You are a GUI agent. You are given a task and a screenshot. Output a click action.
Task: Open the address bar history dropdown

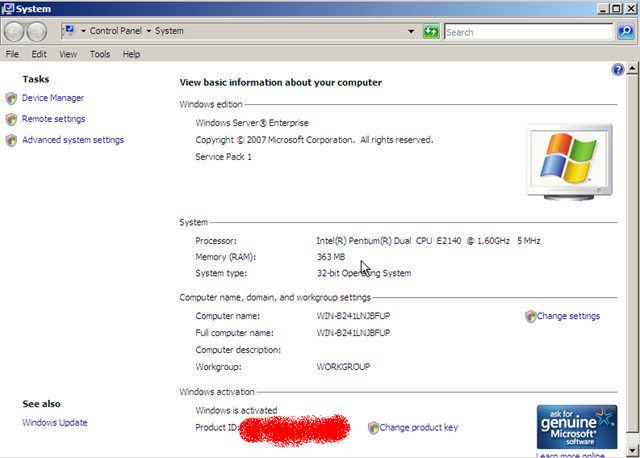pyautogui.click(x=411, y=31)
